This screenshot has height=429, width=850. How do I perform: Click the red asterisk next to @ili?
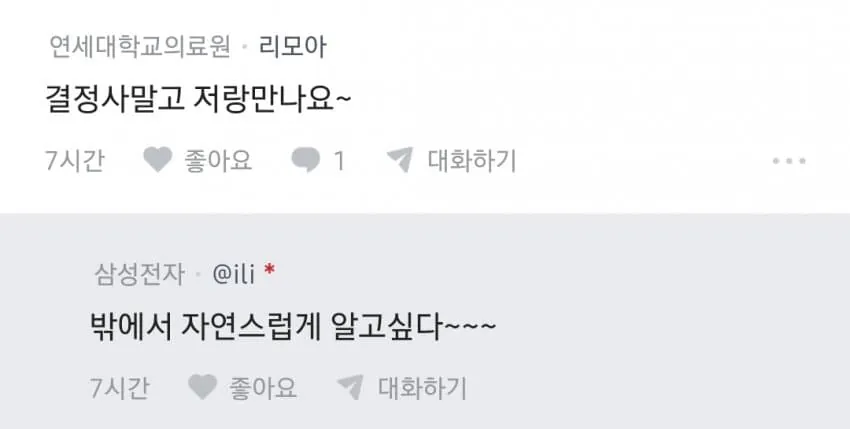(269, 269)
